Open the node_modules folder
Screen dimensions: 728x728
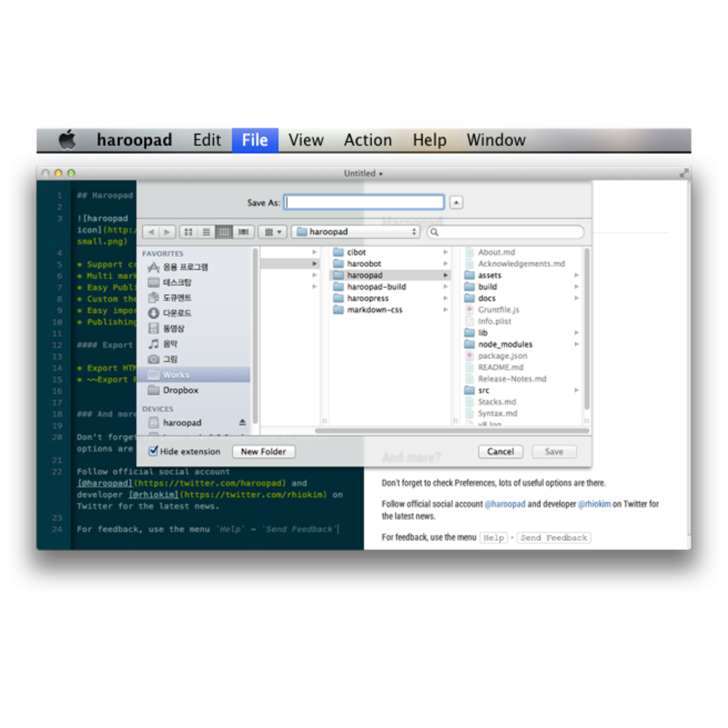point(505,344)
